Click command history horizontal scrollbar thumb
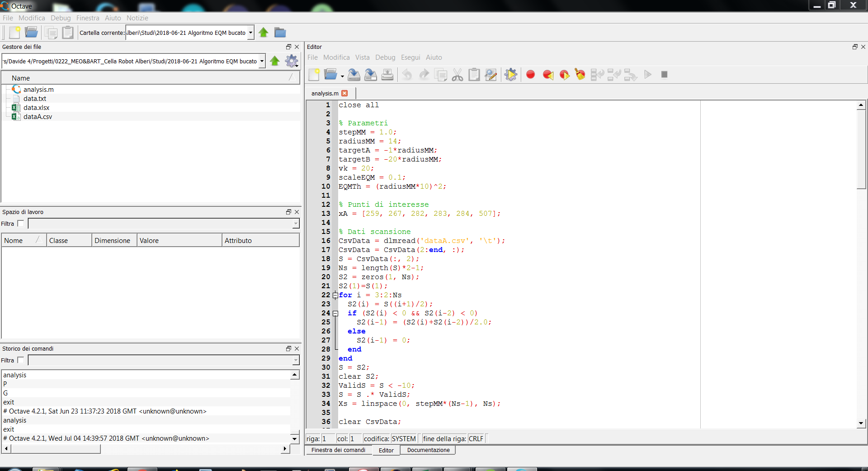 tap(56, 449)
